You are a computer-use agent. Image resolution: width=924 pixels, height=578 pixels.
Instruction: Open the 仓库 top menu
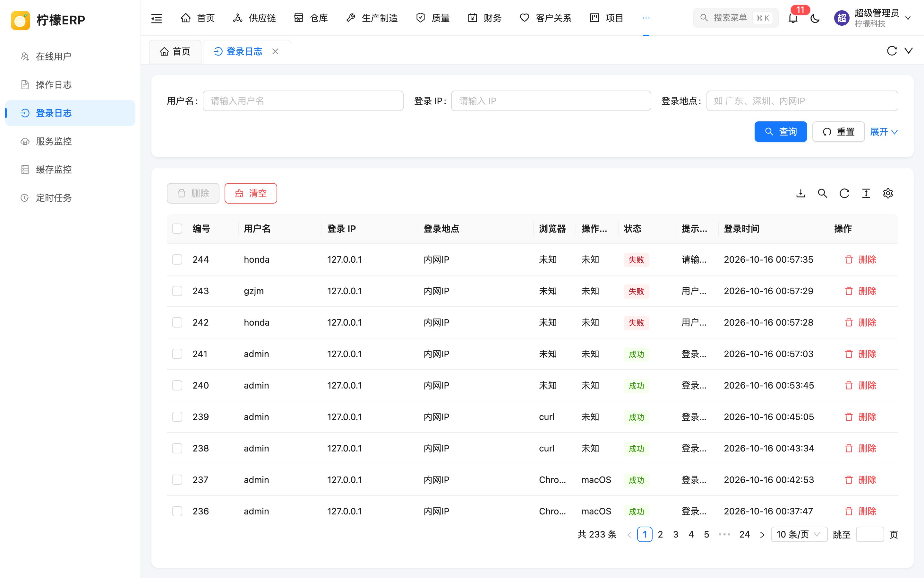(x=311, y=18)
